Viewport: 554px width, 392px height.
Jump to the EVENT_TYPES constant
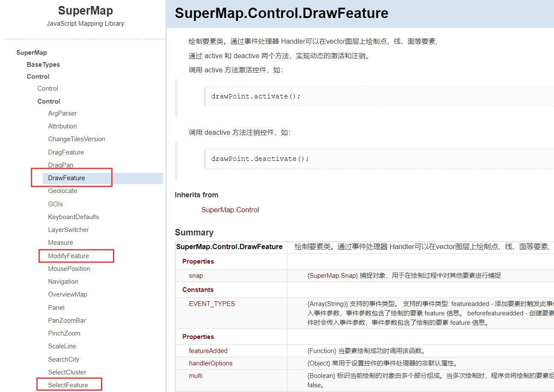click(212, 304)
